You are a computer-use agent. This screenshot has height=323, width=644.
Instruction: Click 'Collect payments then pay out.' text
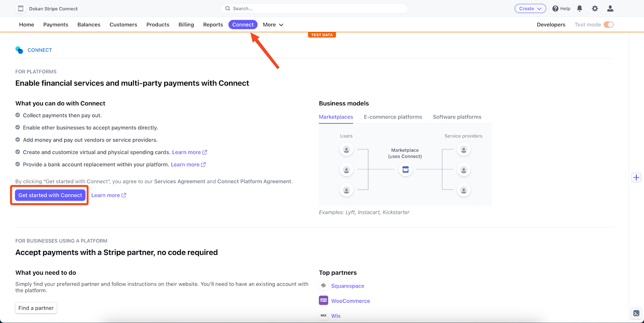[62, 116]
